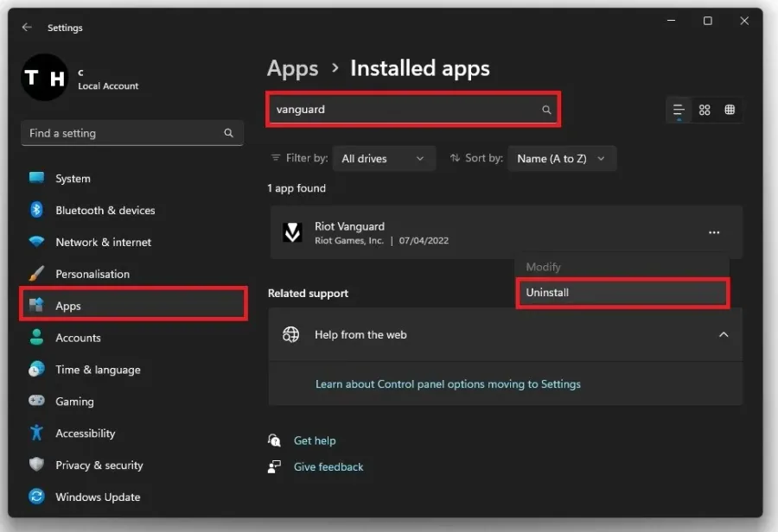
Task: Open Accounts settings
Action: pyautogui.click(x=133, y=338)
